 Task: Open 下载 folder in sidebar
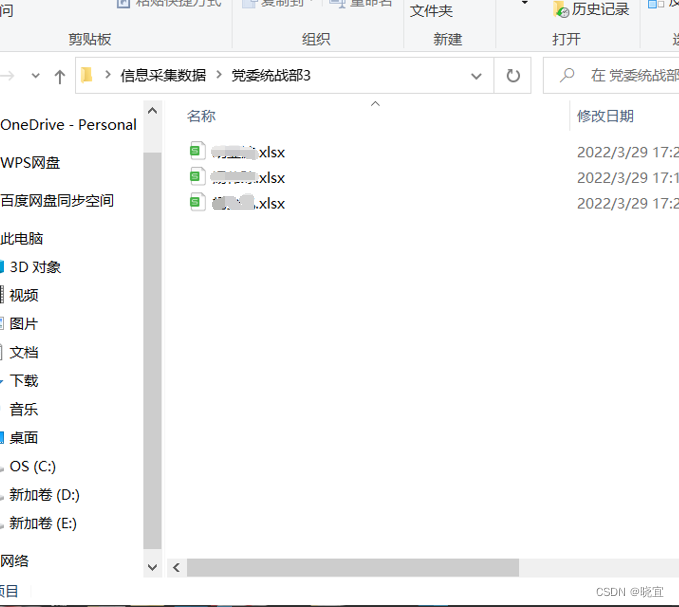click(x=24, y=381)
